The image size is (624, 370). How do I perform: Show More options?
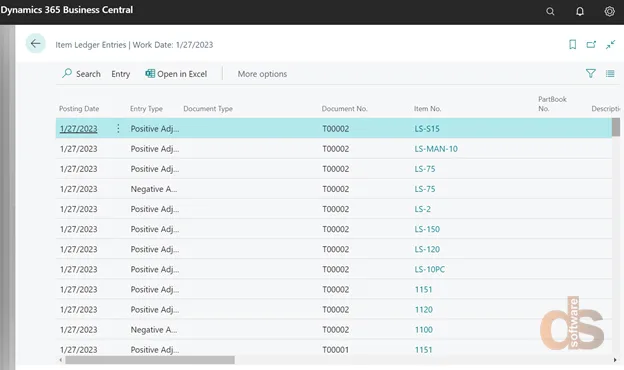[262, 74]
